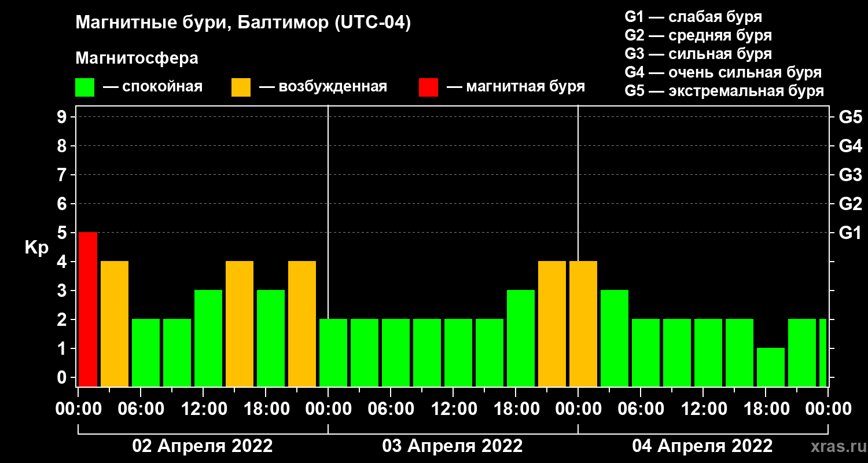Click the red "магнитная буря" legend swatch
Screen dimensions: 868x463
pyautogui.click(x=428, y=87)
